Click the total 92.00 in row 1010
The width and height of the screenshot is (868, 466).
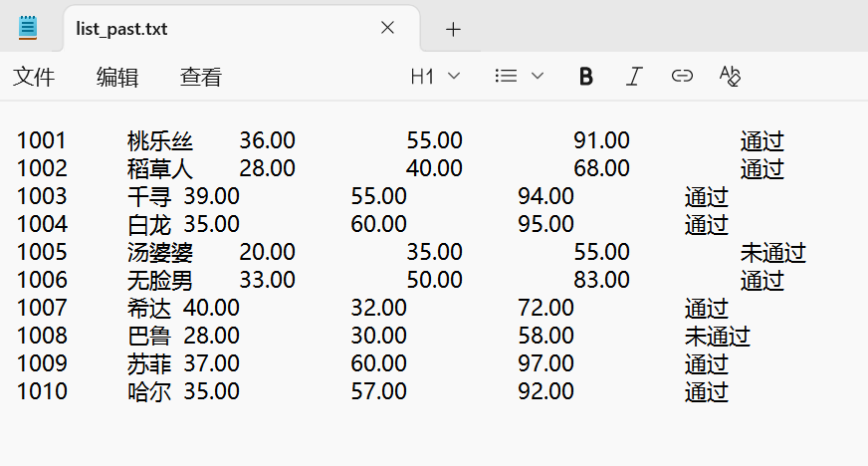pos(545,391)
